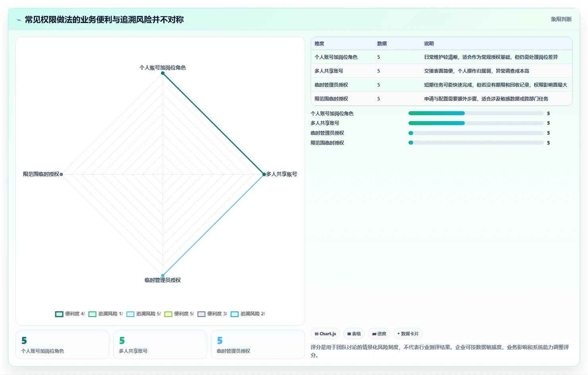Click the 数据卡片 chip
Viewport: 588px width, 375px height.
pos(408,334)
